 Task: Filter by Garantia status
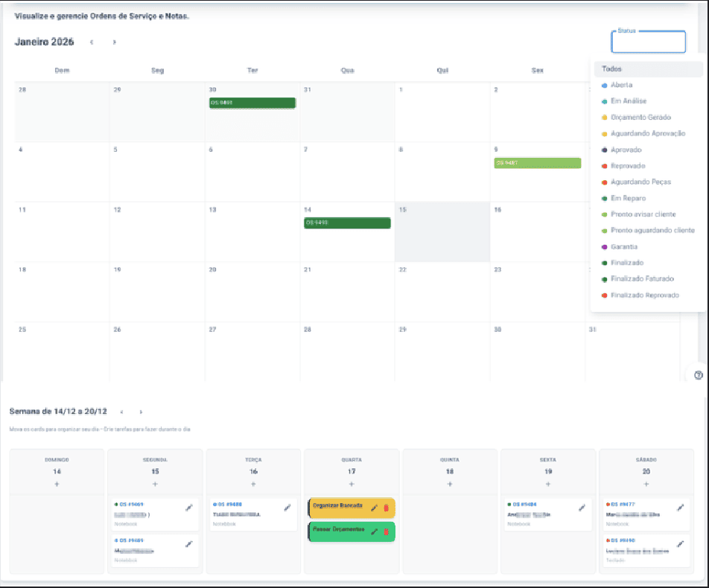[x=624, y=247]
